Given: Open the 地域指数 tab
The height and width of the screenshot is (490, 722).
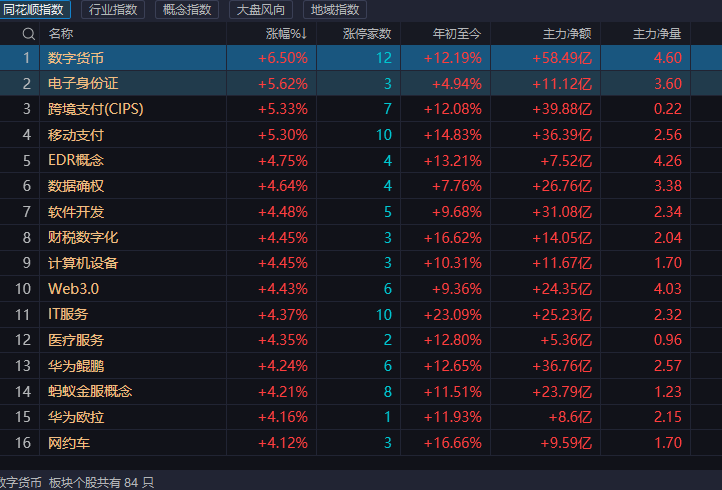Looking at the screenshot, I should click(335, 10).
